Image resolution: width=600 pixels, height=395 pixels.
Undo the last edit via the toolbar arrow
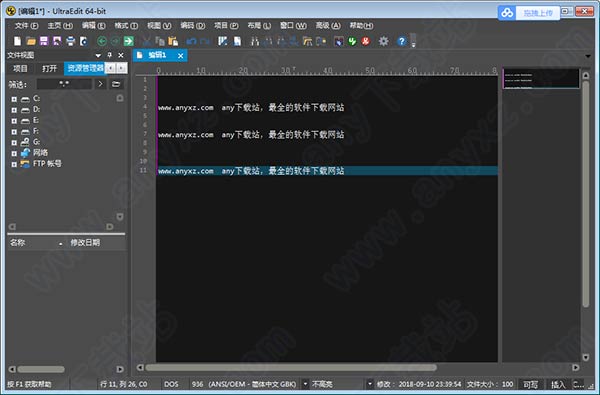pos(191,41)
